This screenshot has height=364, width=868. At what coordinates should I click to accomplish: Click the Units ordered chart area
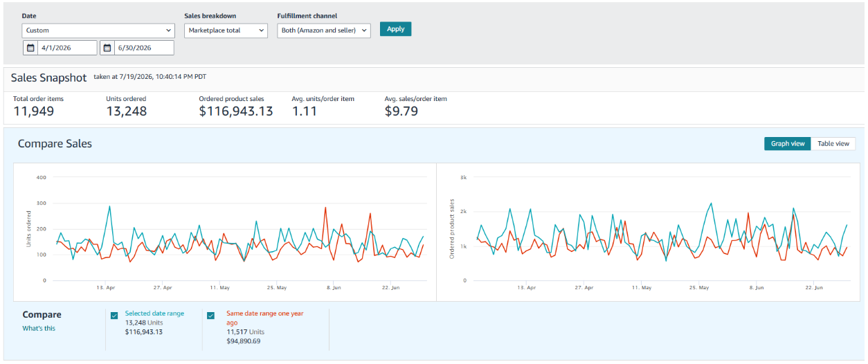point(224,232)
